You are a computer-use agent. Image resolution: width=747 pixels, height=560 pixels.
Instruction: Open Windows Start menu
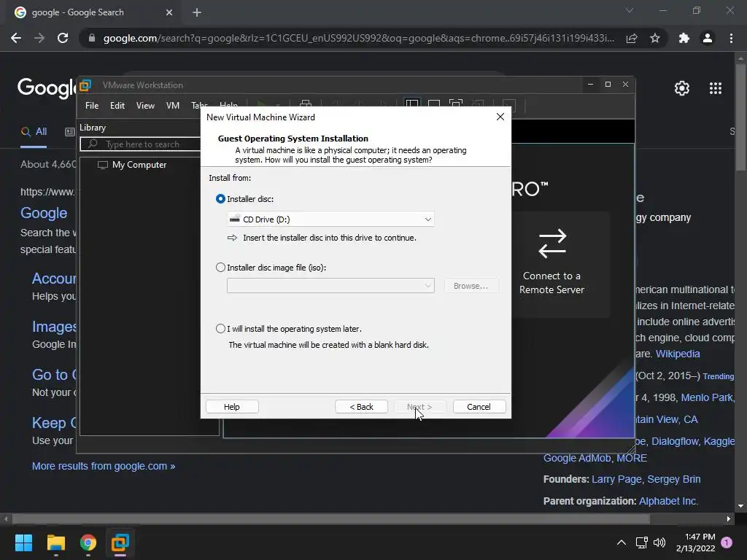(23, 542)
